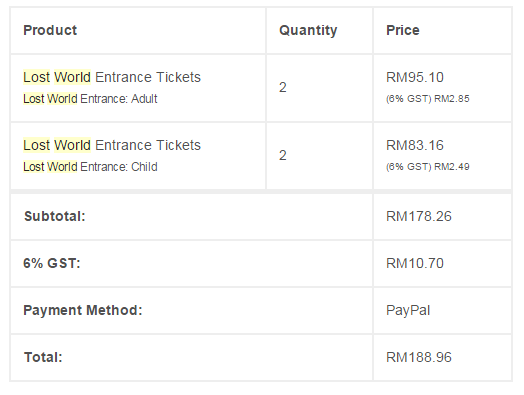Click the RM95.10 adult price
This screenshot has height=395, width=524.
[x=415, y=78]
